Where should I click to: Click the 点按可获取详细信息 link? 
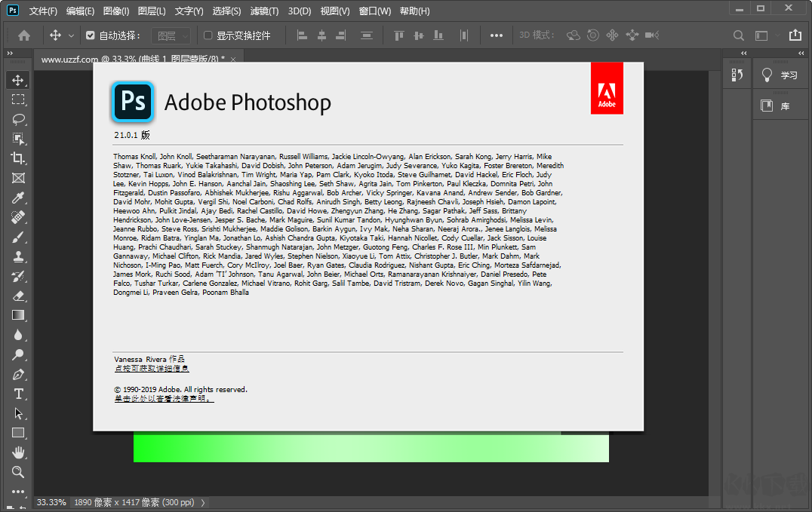(x=152, y=368)
